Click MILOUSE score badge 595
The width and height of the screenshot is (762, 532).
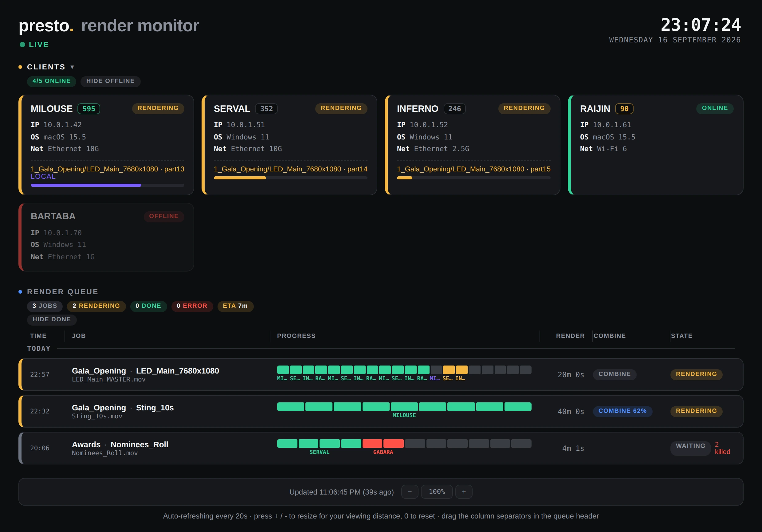click(x=88, y=109)
